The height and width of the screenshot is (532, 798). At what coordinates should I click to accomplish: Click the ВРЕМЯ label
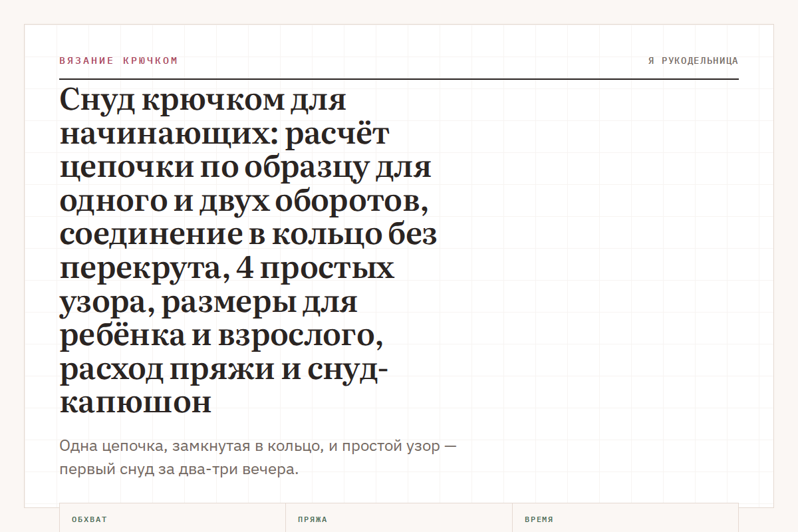[x=539, y=519]
